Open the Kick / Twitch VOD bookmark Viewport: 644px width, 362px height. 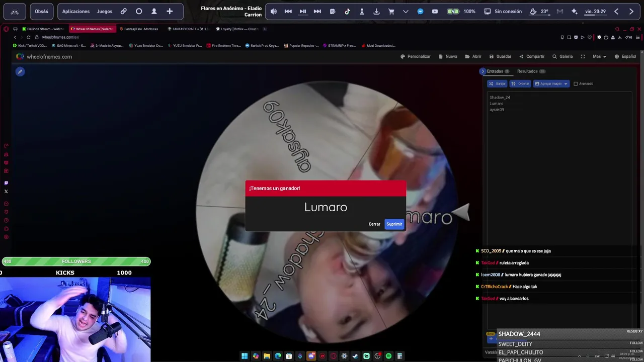tap(30, 46)
